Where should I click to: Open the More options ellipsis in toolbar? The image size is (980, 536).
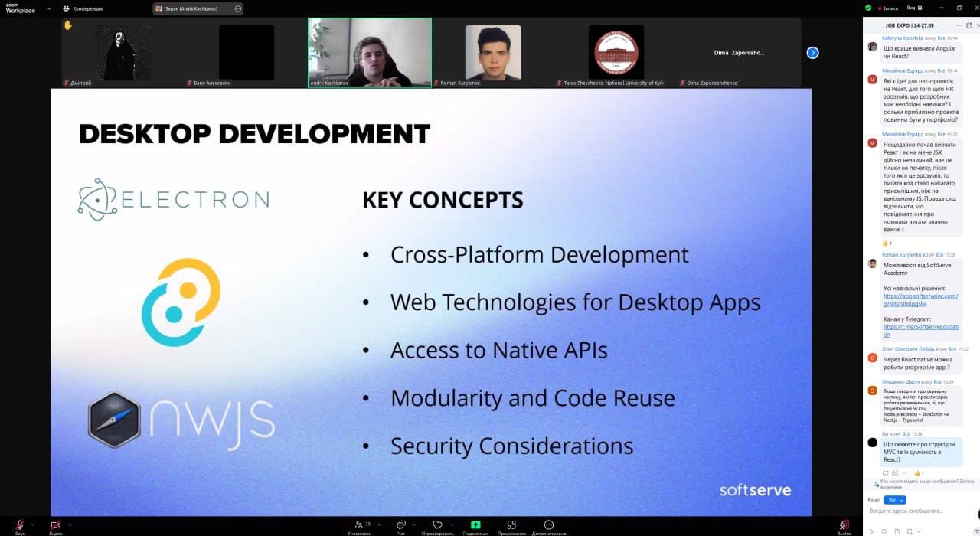[549, 527]
